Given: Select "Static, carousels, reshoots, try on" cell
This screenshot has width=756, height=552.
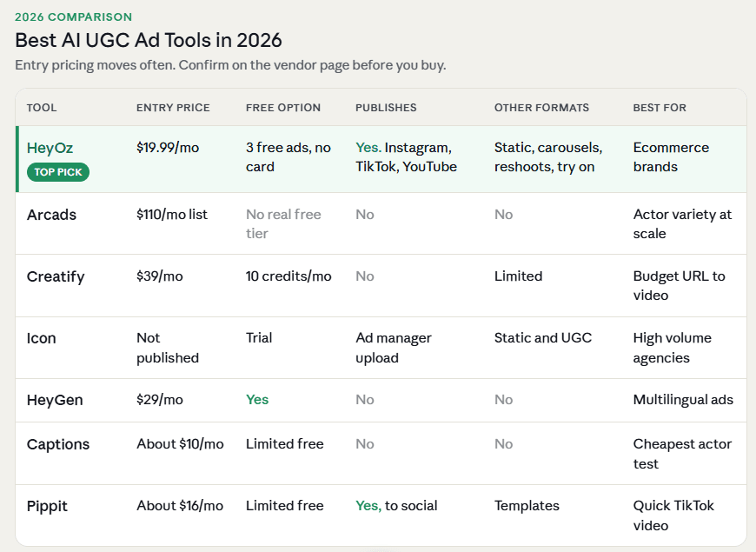Looking at the screenshot, I should tap(548, 156).
